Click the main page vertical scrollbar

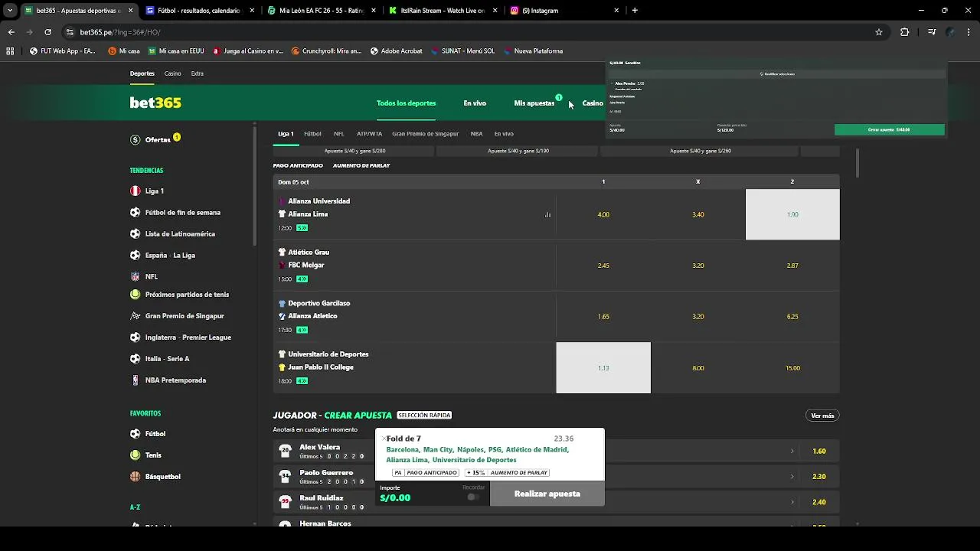[x=857, y=162]
